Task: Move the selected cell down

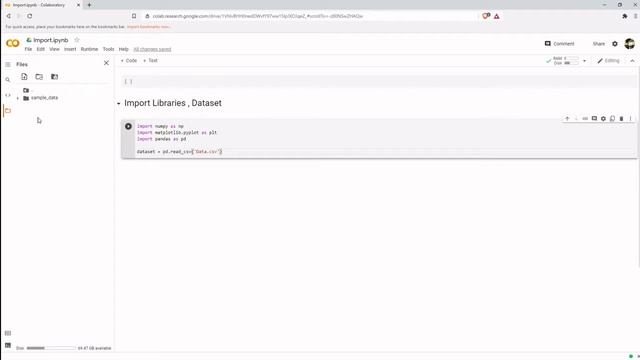Action: (x=576, y=119)
